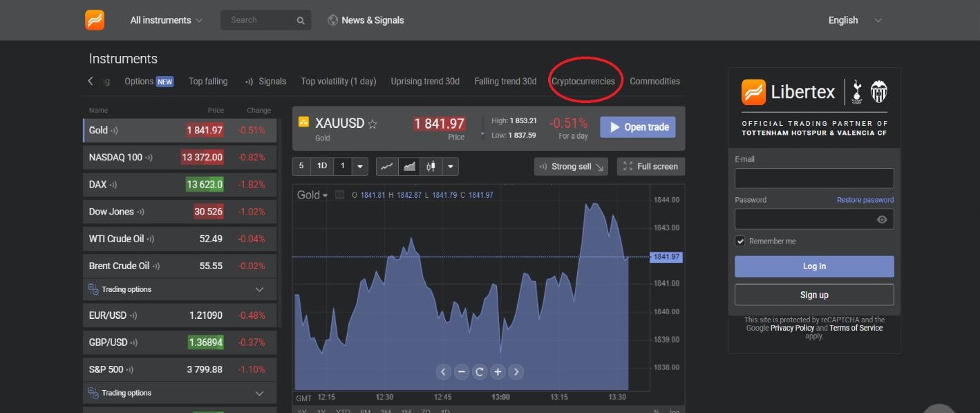
Task: Uncheck the Remember me checkbox
Action: [x=740, y=241]
